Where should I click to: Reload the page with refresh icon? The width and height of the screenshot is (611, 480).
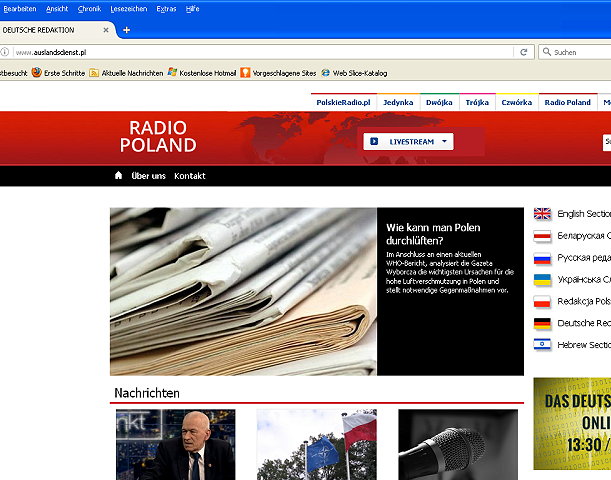[524, 52]
